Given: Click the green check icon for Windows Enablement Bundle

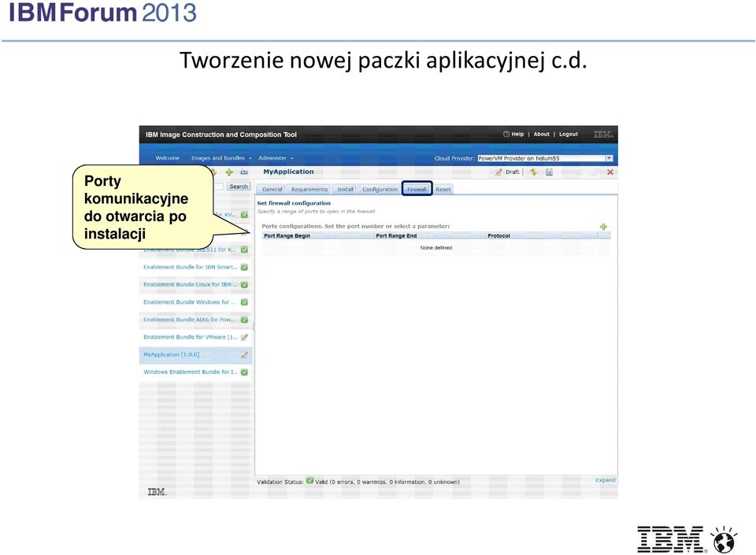Looking at the screenshot, I should [244, 372].
